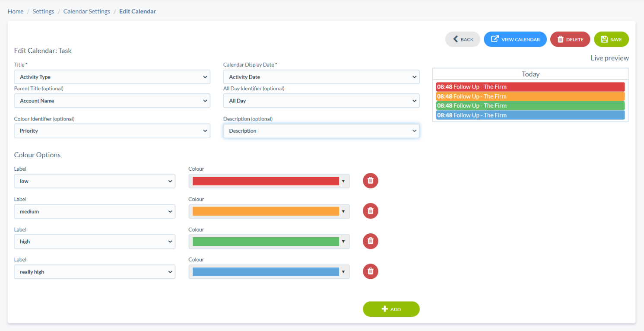Click Edit Calendar breadcrumb
This screenshot has height=331, width=644.
coord(138,11)
